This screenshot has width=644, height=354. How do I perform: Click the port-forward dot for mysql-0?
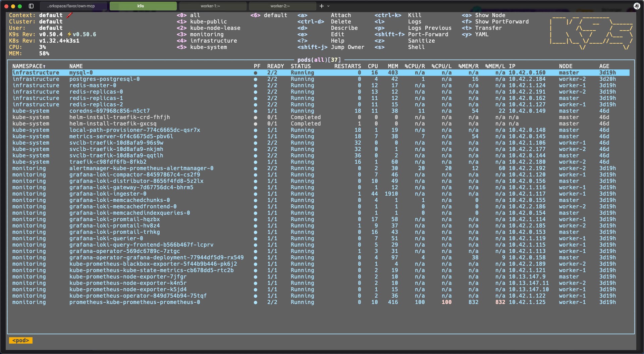pyautogui.click(x=256, y=73)
